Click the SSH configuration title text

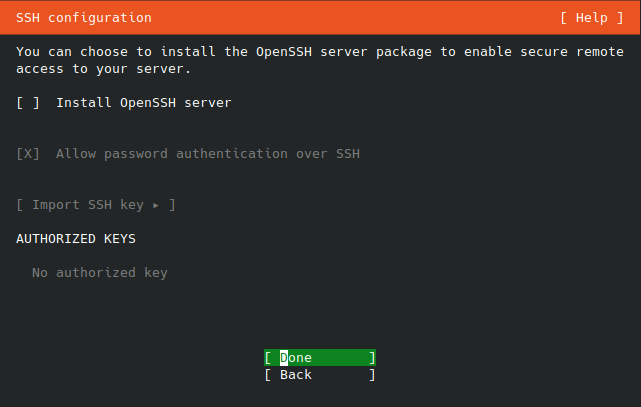[x=84, y=18]
